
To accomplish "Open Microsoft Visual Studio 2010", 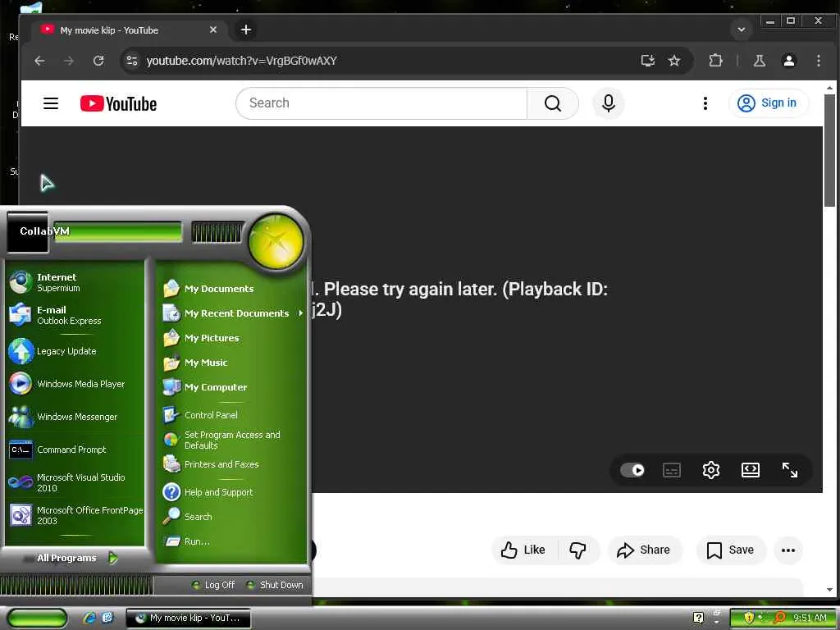I will coord(75,482).
